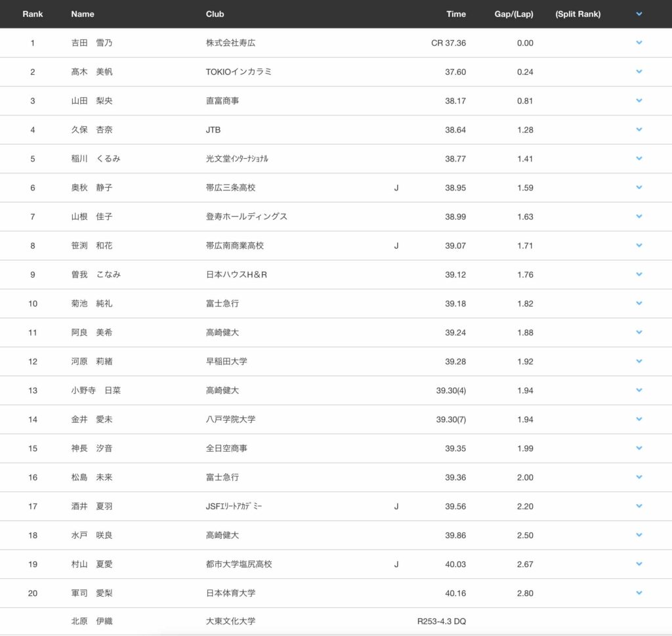The image size is (672, 636).
Task: Select the skater name 山根 佳子
Action: 92,217
